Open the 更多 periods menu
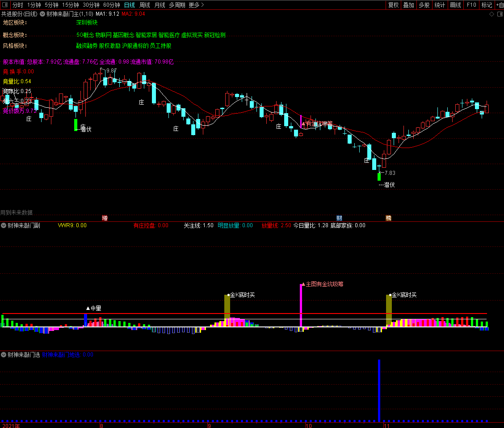Image resolution: width=504 pixels, height=428 pixels. pos(196,5)
